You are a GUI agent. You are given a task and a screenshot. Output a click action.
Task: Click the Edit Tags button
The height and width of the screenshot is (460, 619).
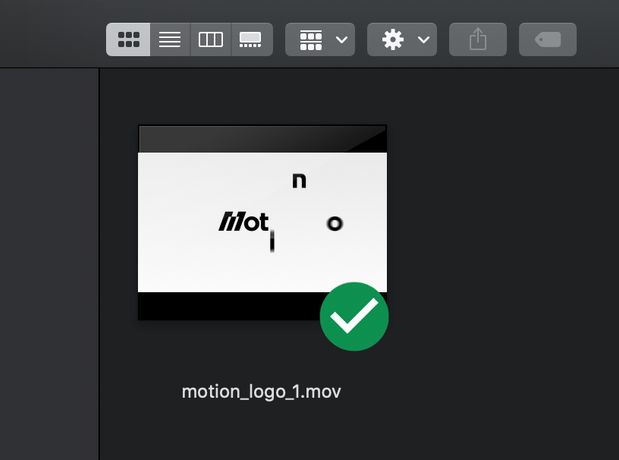[548, 39]
